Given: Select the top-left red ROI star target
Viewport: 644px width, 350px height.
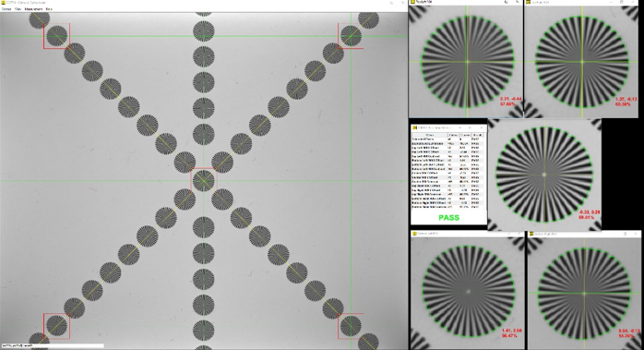Looking at the screenshot, I should 56,36.
